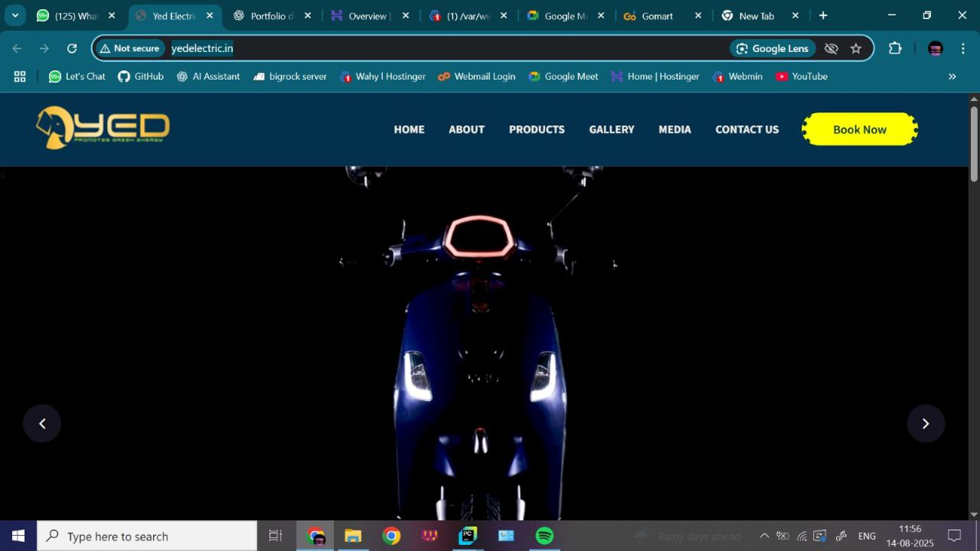Reload the page with the refresh icon
Image resolution: width=980 pixels, height=551 pixels.
coord(72,48)
